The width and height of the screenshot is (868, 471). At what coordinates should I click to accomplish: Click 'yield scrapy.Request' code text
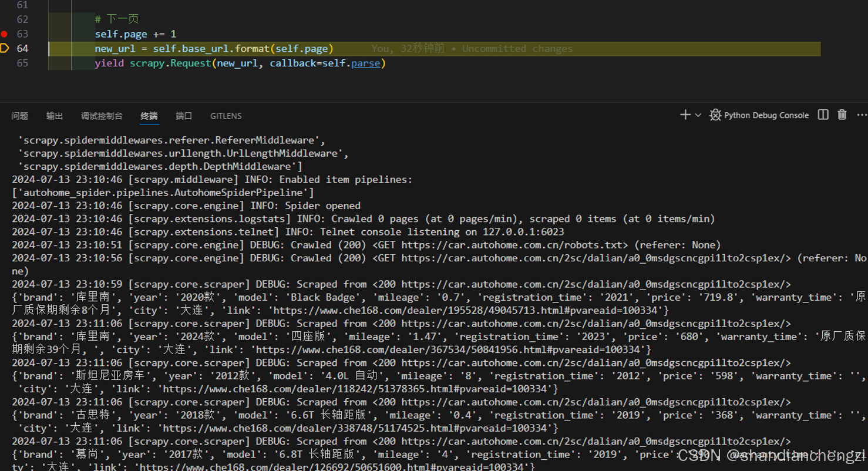click(153, 63)
